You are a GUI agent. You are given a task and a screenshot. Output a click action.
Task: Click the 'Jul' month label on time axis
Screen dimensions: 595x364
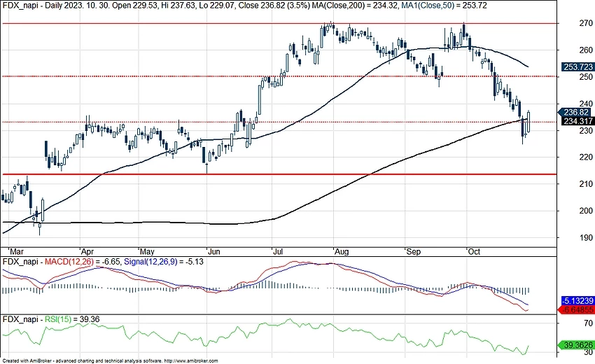pyautogui.click(x=278, y=251)
